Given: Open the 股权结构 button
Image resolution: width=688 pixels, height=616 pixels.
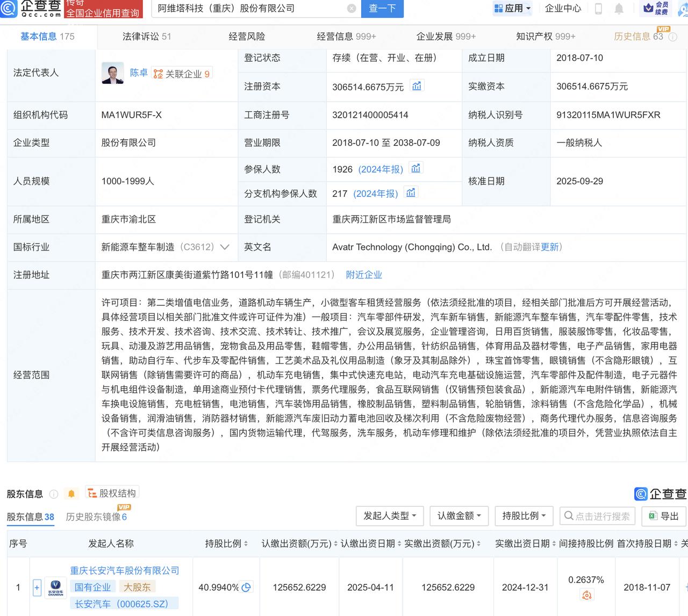Looking at the screenshot, I should pyautogui.click(x=112, y=493).
